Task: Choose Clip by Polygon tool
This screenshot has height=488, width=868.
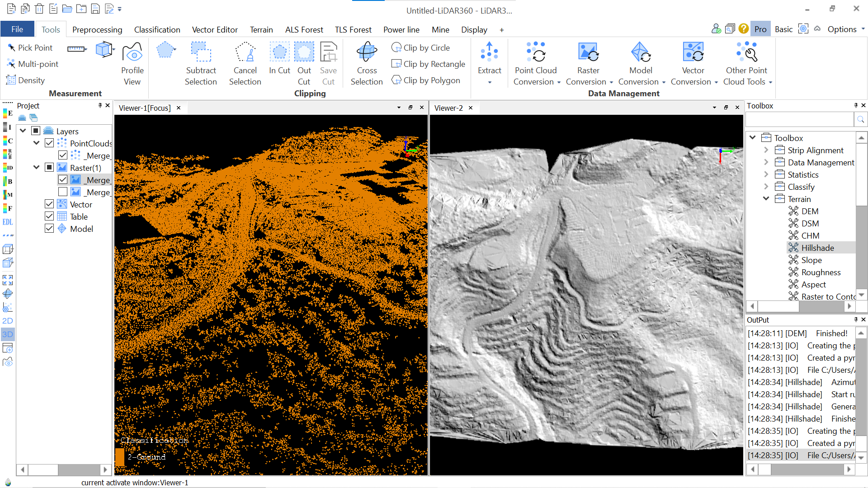Action: (426, 80)
